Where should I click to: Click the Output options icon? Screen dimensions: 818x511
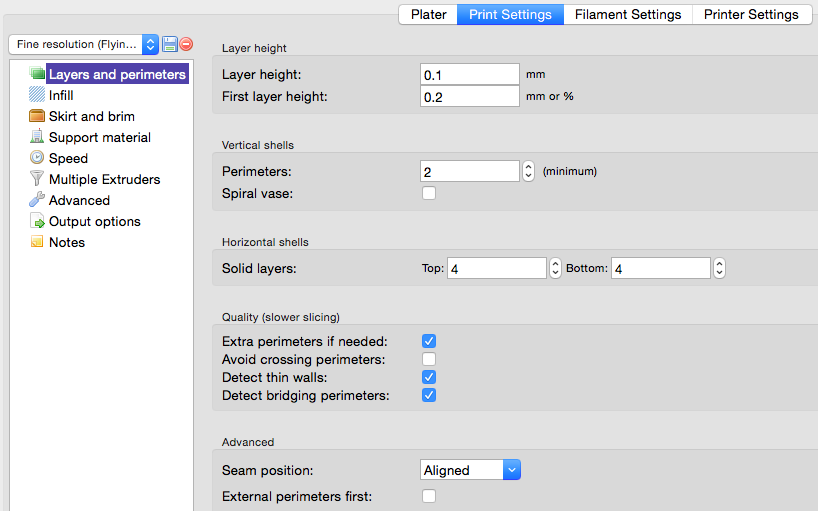point(37,221)
